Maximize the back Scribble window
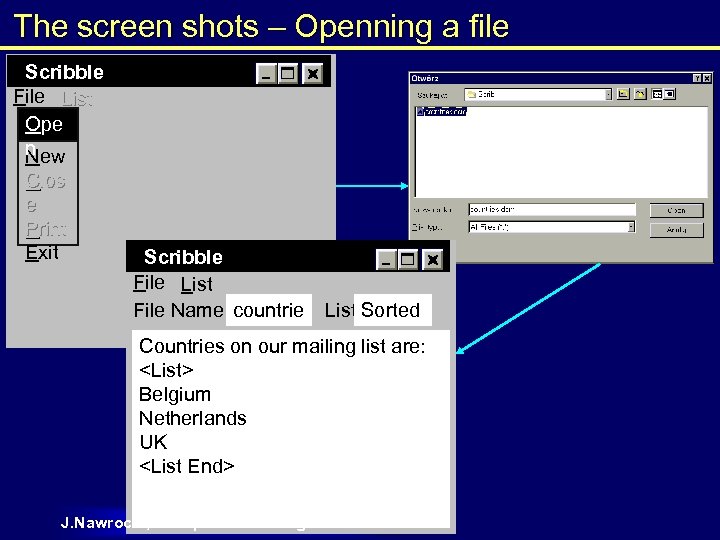 point(288,73)
